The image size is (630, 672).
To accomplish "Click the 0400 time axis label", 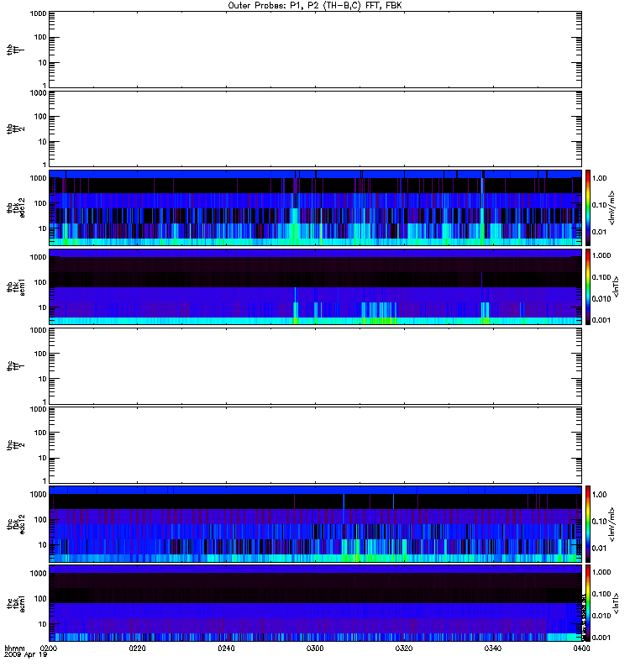I will pyautogui.click(x=581, y=648).
